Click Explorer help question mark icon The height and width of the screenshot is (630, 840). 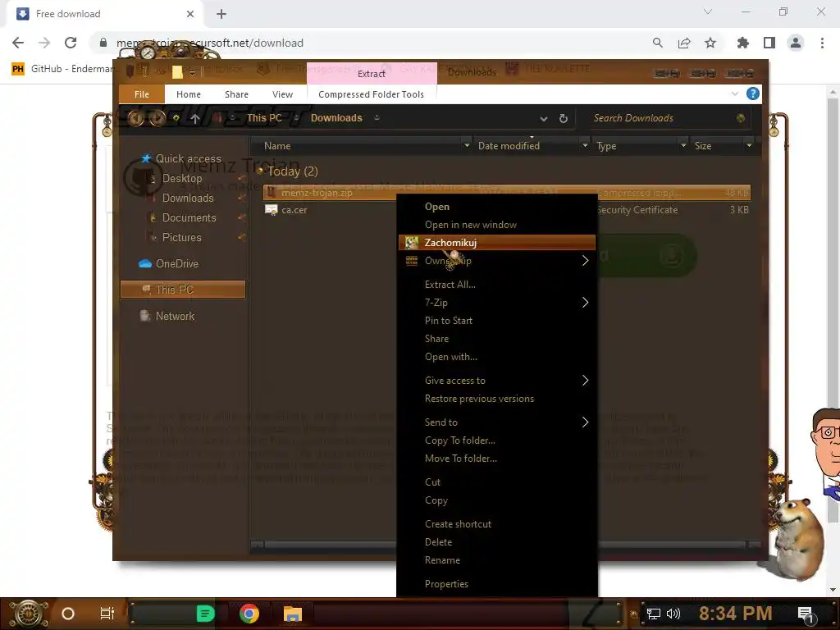point(753,94)
